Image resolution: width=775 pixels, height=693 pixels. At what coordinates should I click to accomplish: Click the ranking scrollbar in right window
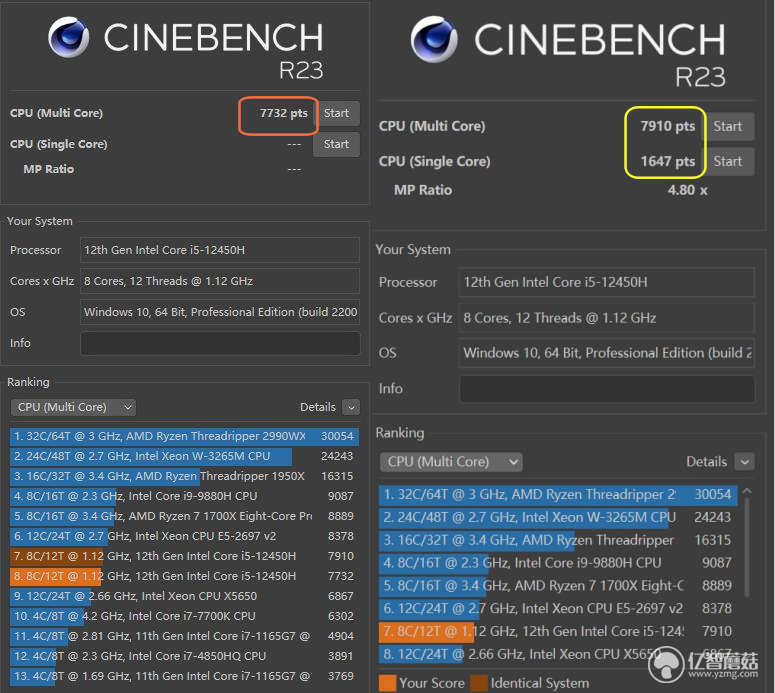tap(747, 546)
